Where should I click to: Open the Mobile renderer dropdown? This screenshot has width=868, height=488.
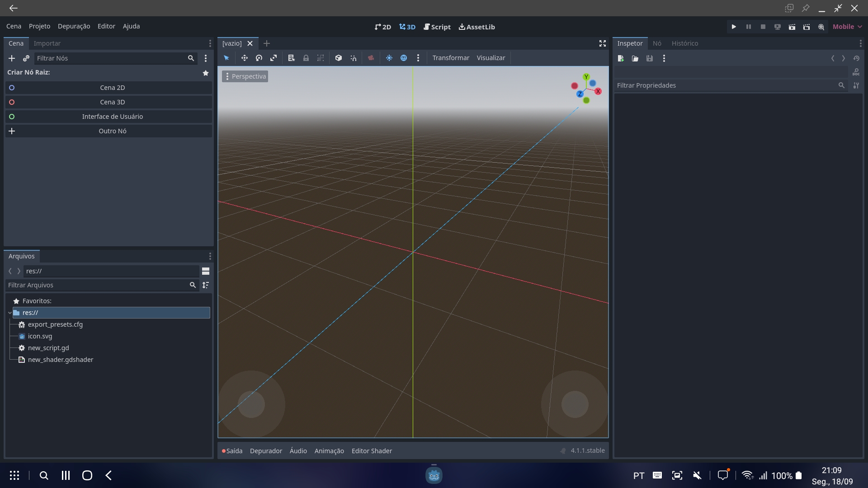(x=846, y=26)
